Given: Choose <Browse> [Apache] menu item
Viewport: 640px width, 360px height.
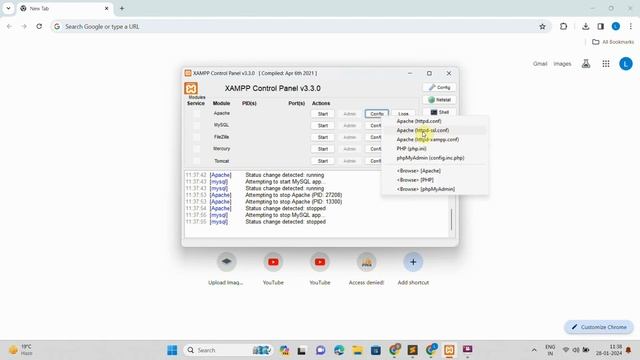Looking at the screenshot, I should tap(418, 171).
